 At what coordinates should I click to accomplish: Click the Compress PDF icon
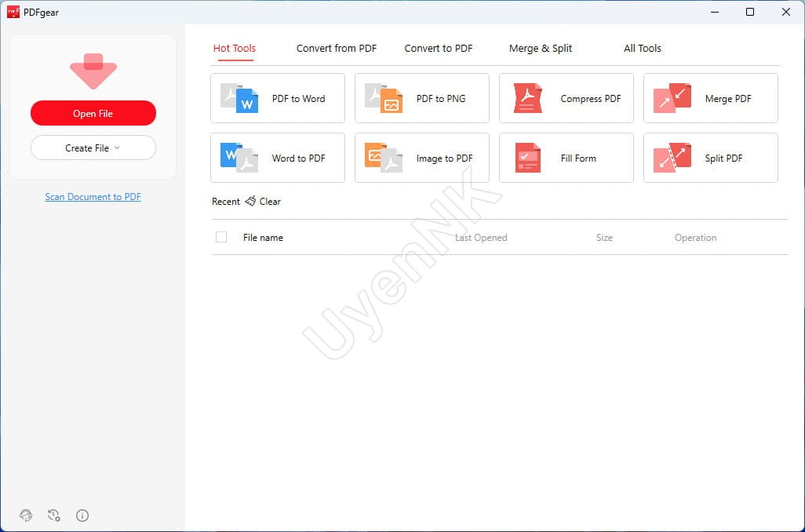pos(528,98)
